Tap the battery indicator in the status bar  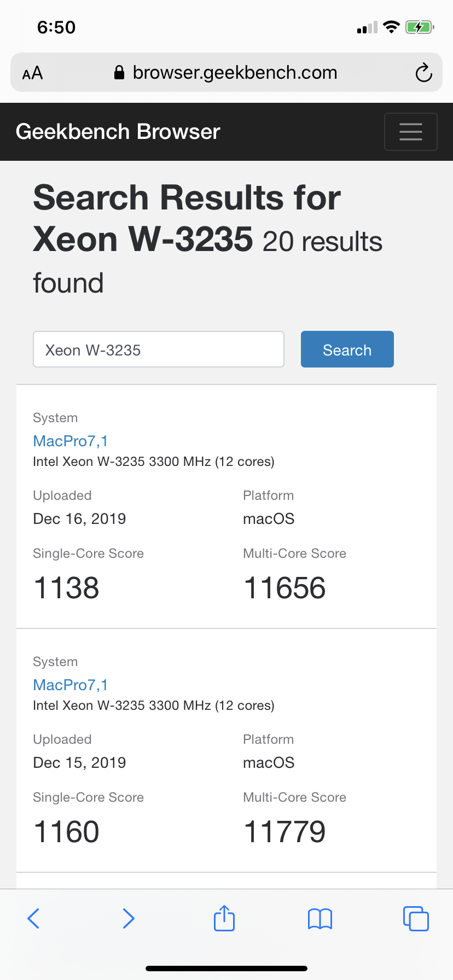coord(420,27)
